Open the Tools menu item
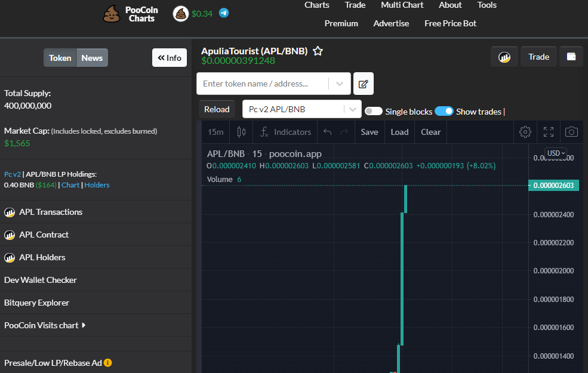Viewport: 588px width, 373px height. click(x=487, y=5)
